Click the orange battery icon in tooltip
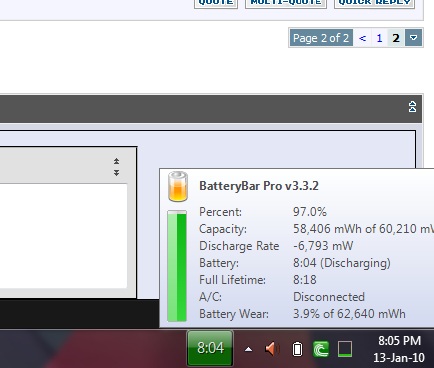This screenshot has height=368, width=434. (x=178, y=186)
